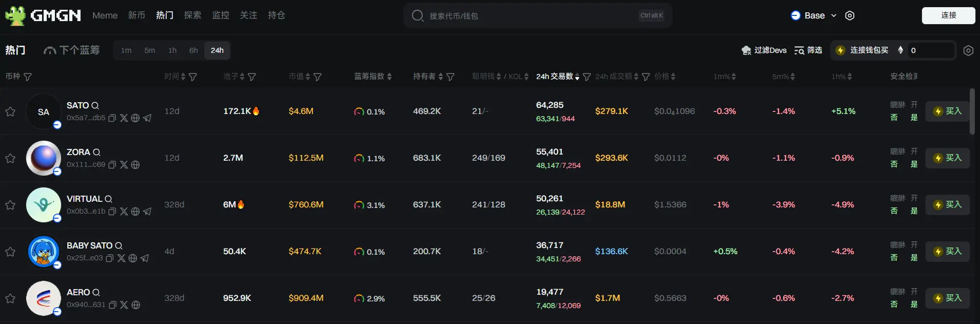The width and height of the screenshot is (980, 324).
Task: Click the star to favorite SATO
Action: point(10,111)
